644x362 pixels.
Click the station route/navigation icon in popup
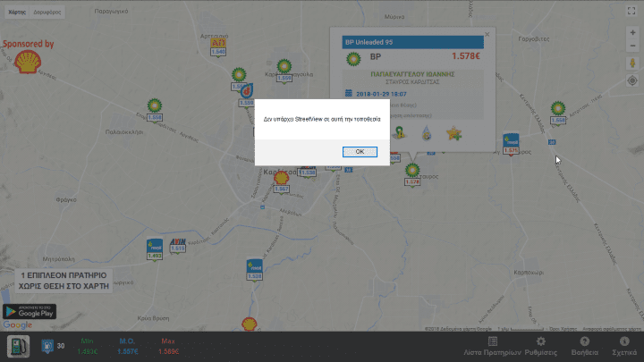399,133
